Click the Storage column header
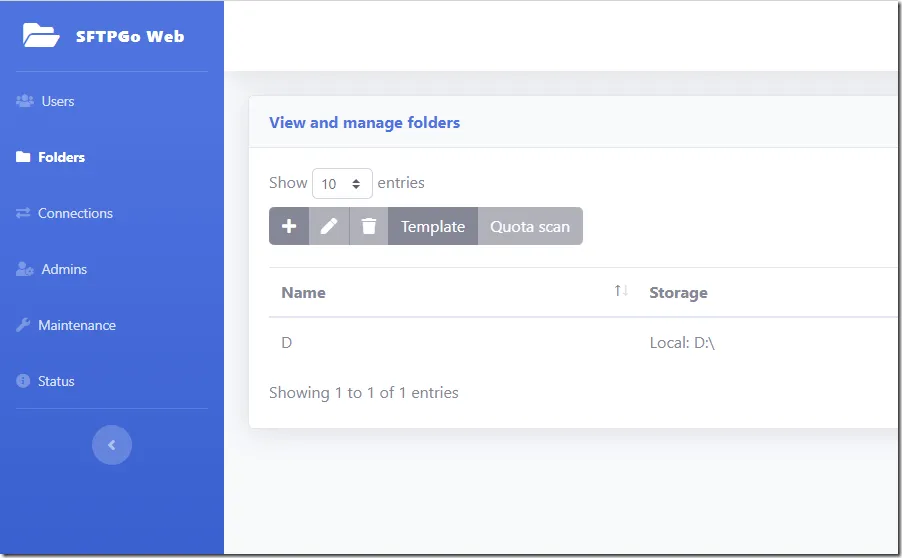Screen dimensions: 902x558 pos(678,292)
